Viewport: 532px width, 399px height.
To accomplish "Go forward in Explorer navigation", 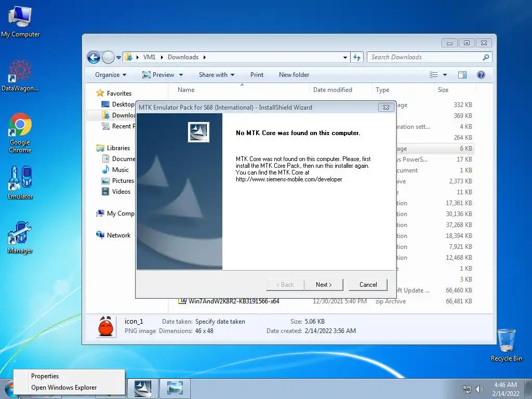I will point(108,57).
